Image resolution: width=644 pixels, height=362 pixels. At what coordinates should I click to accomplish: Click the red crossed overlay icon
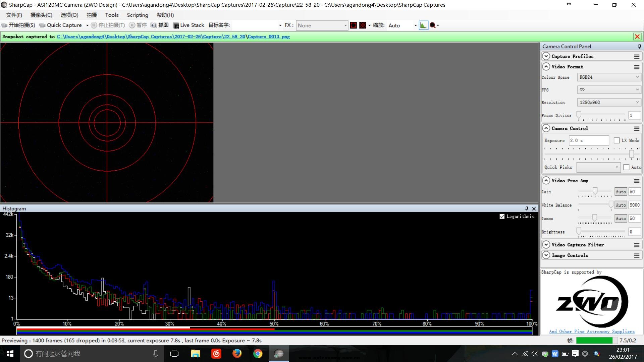363,25
